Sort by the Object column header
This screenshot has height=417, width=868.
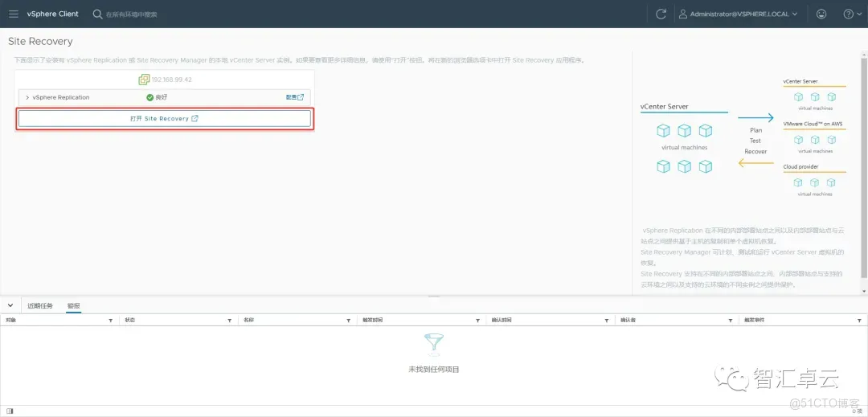tap(11, 321)
